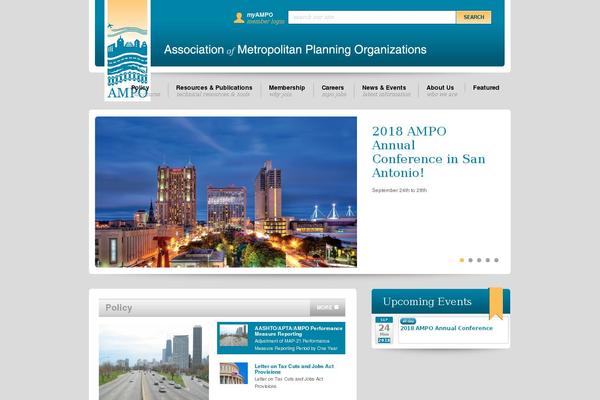Click the Policy section heading

click(x=119, y=308)
